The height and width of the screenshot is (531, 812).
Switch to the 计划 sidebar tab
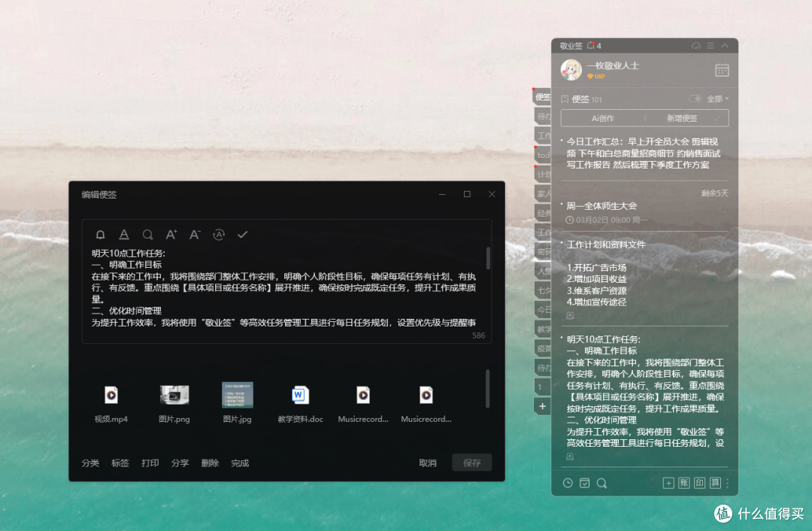click(x=542, y=174)
